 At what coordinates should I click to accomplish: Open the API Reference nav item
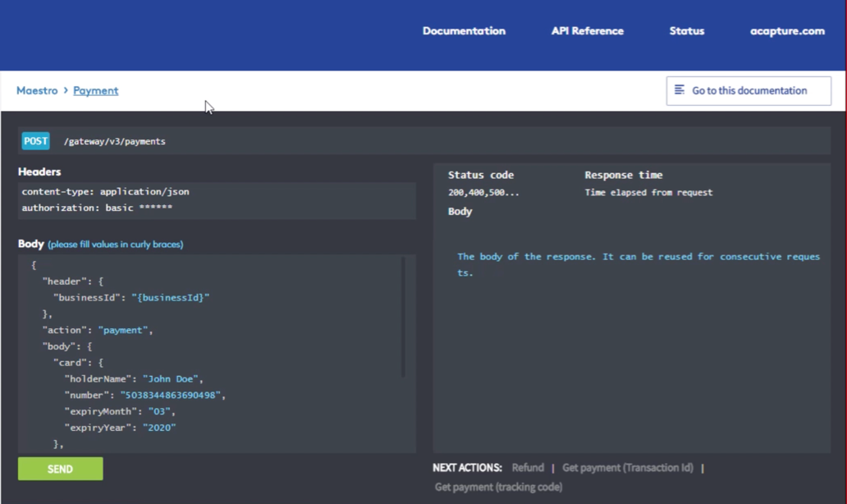[x=587, y=31]
